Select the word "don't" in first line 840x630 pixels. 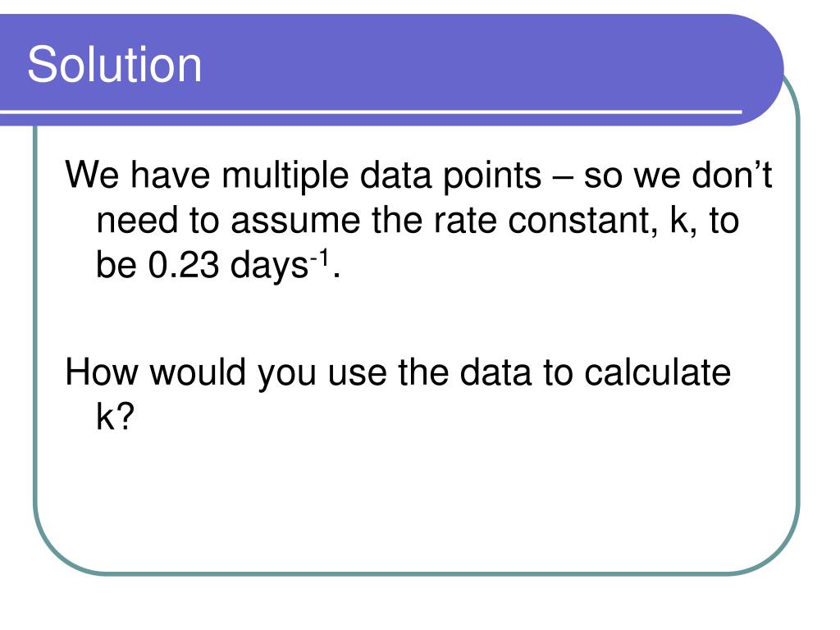click(732, 174)
